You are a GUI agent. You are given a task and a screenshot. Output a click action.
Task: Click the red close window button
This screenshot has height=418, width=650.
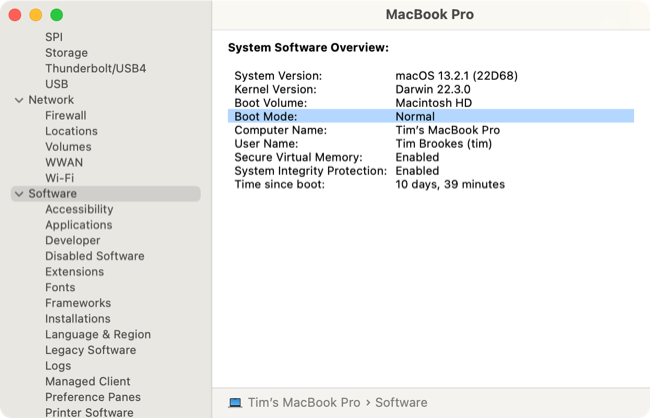(x=14, y=15)
